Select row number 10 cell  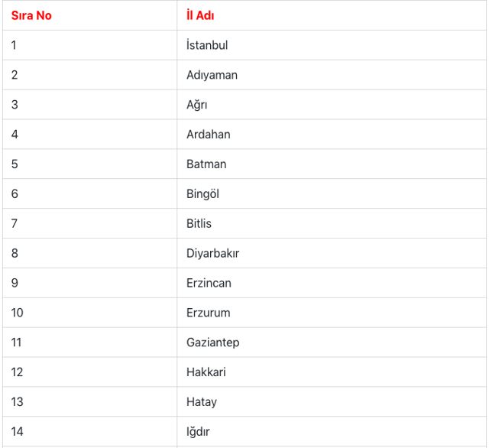[x=17, y=313]
